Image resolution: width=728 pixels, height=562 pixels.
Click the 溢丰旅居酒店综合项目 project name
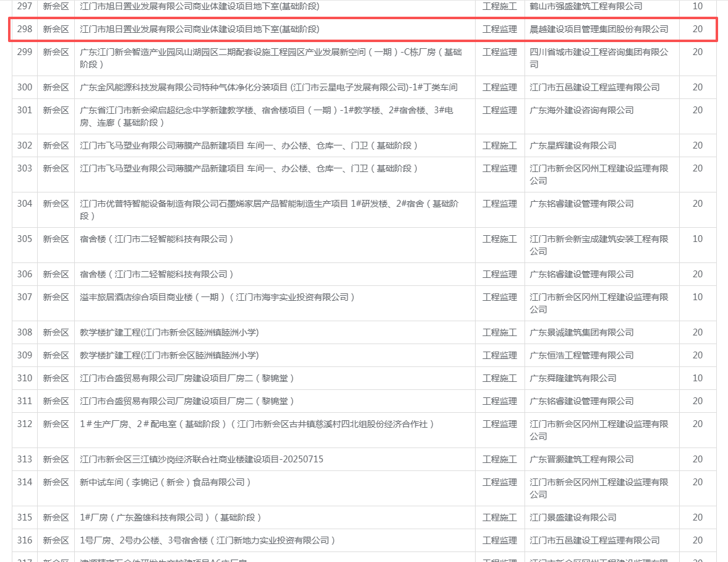click(217, 297)
